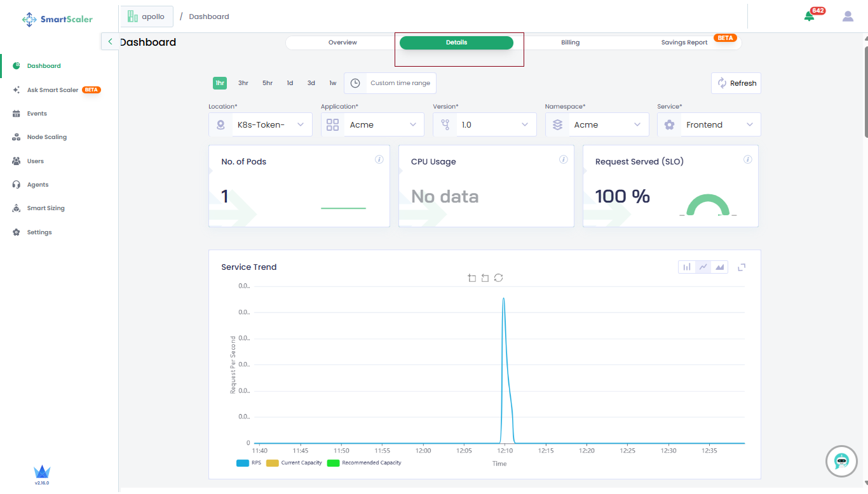The width and height of the screenshot is (868, 494).
Task: Collapse the sidebar with the arrow
Action: pyautogui.click(x=110, y=41)
